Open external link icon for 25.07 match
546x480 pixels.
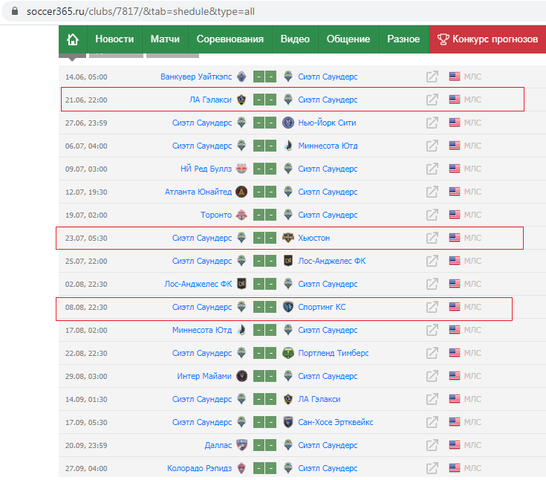[432, 261]
